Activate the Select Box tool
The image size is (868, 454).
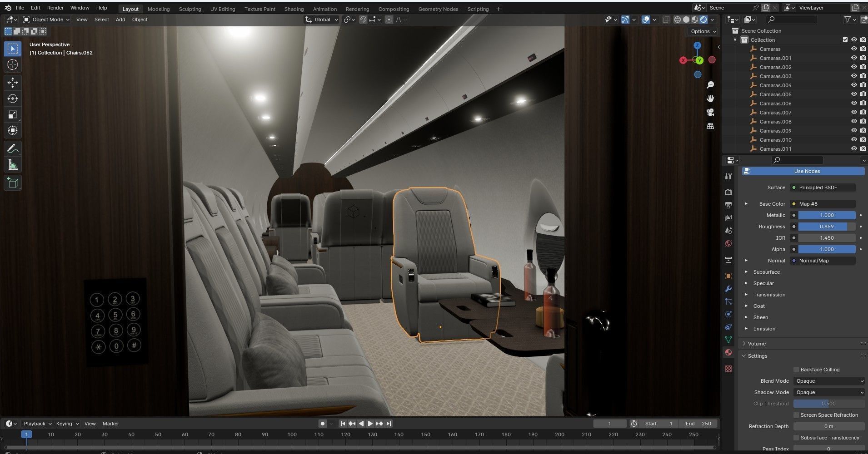point(13,49)
